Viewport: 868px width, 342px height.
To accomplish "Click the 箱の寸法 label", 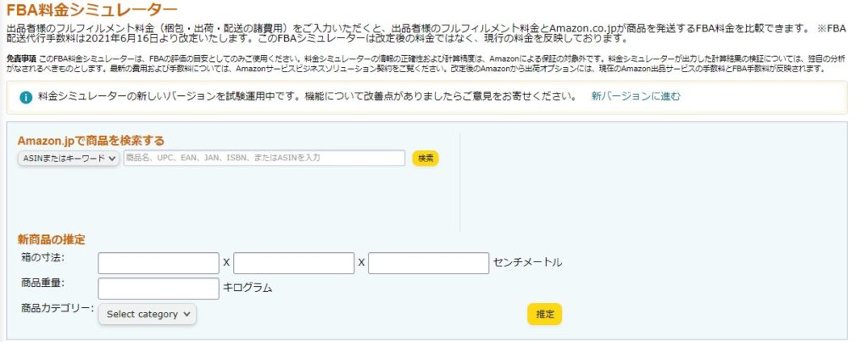I will point(42,256).
